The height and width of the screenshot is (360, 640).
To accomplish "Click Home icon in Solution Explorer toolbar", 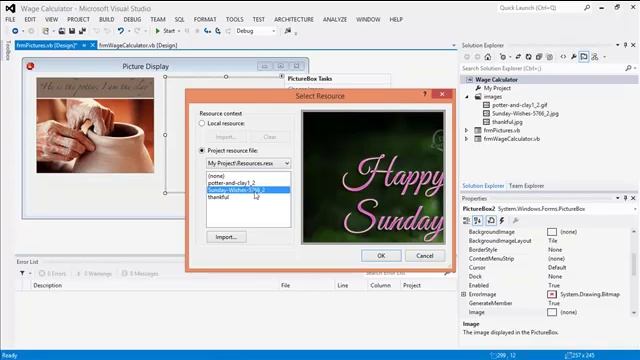I will click(488, 57).
